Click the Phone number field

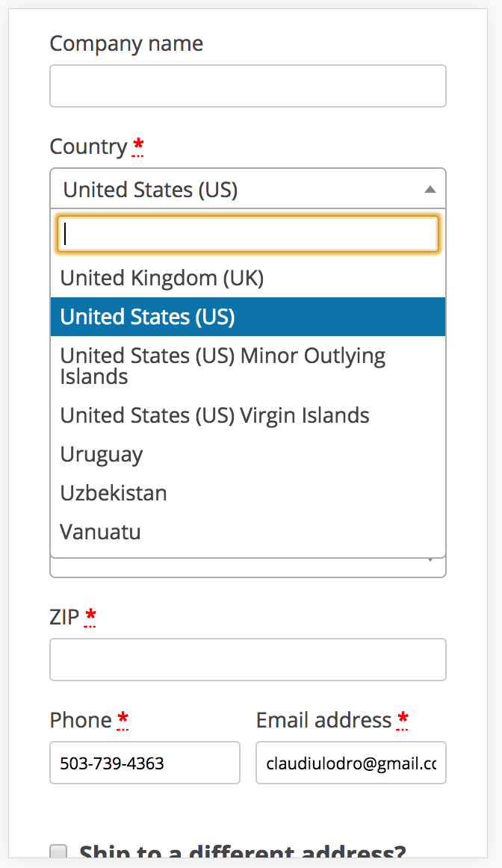coord(144,762)
